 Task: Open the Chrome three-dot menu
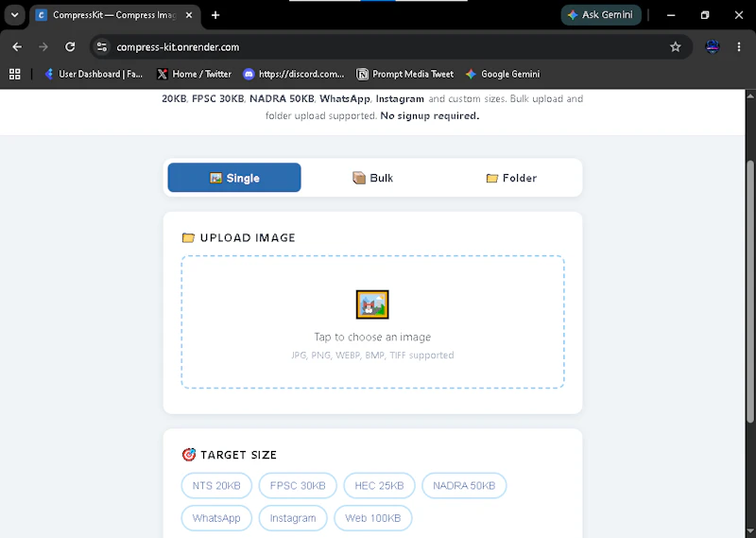739,47
